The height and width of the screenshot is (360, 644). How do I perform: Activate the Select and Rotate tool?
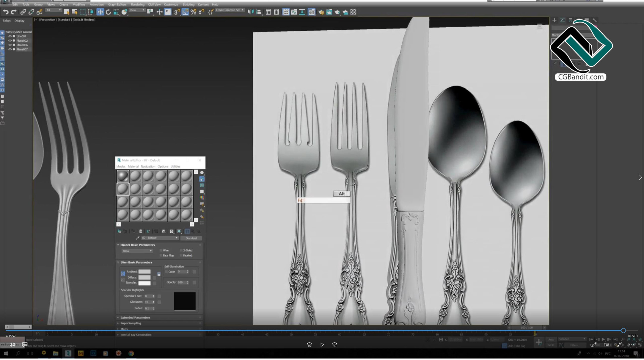[x=108, y=12]
